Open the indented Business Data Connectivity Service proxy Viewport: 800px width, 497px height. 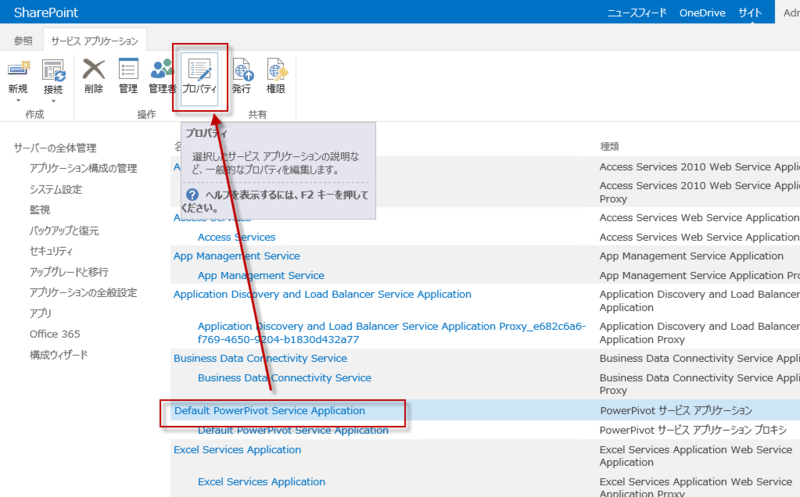pos(285,378)
